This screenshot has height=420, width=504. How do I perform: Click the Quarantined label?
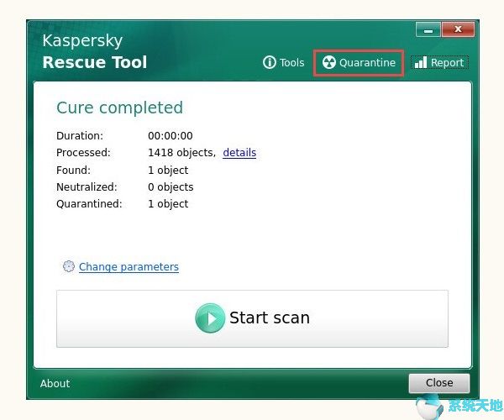89,204
